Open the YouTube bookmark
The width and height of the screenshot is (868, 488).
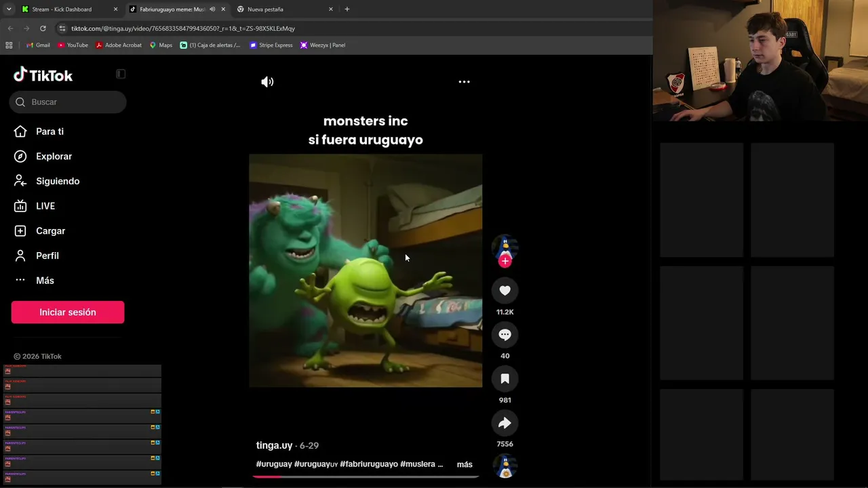(73, 45)
